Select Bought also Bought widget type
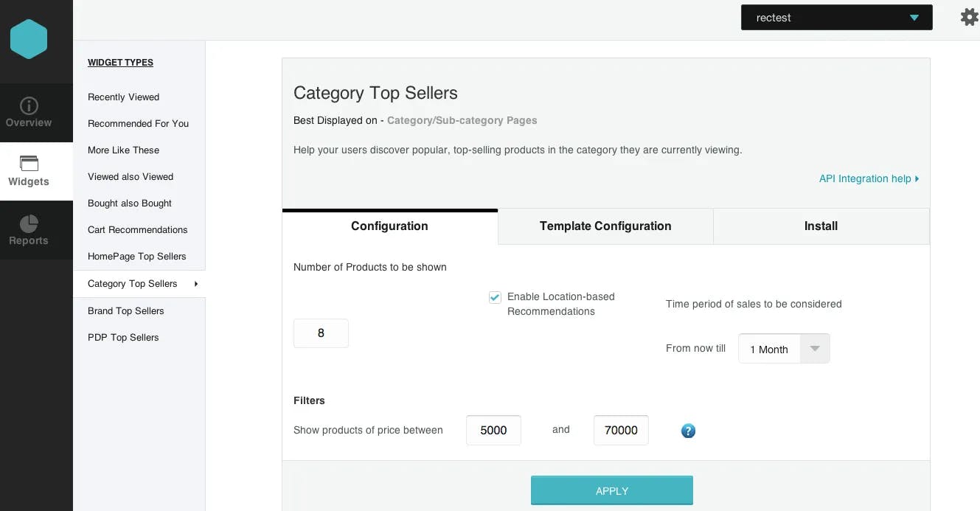 point(130,204)
